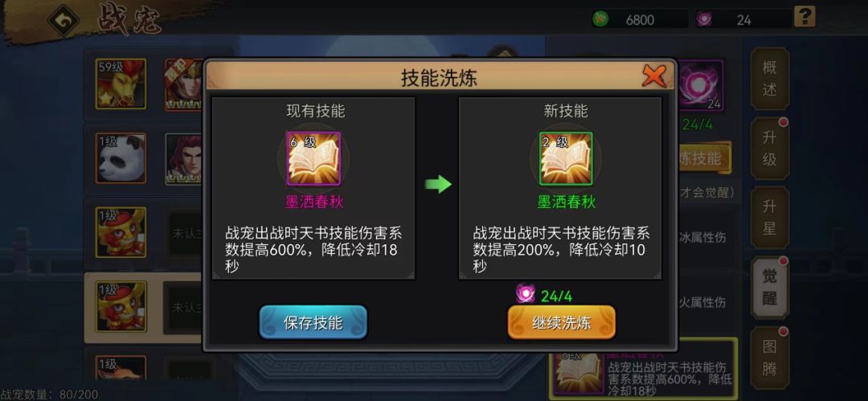868x401 pixels.
Task: Click the purple swirl material icon with 24
Action: tap(700, 84)
